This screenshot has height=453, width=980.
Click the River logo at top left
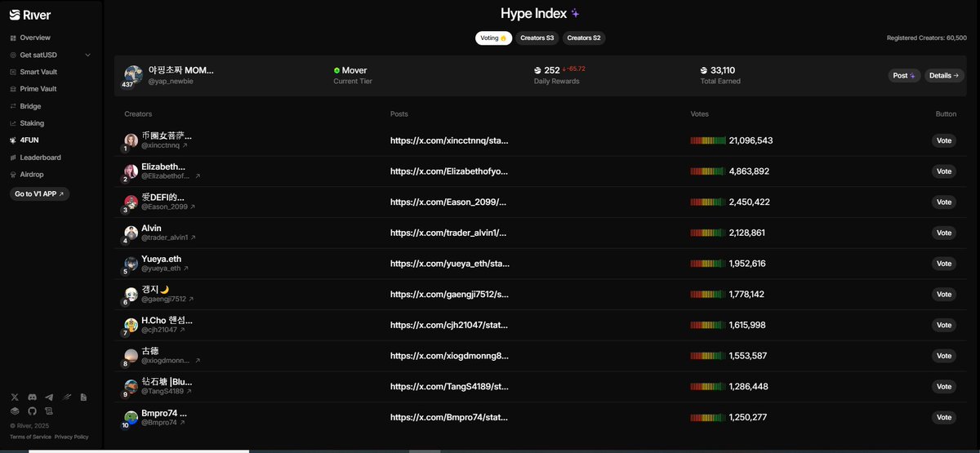point(29,14)
